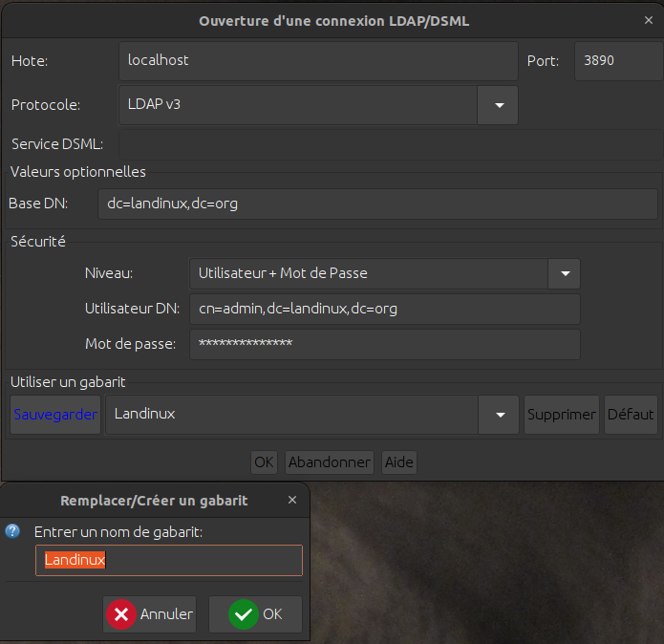
Task: Click the Mot de passe field
Action: tap(384, 344)
